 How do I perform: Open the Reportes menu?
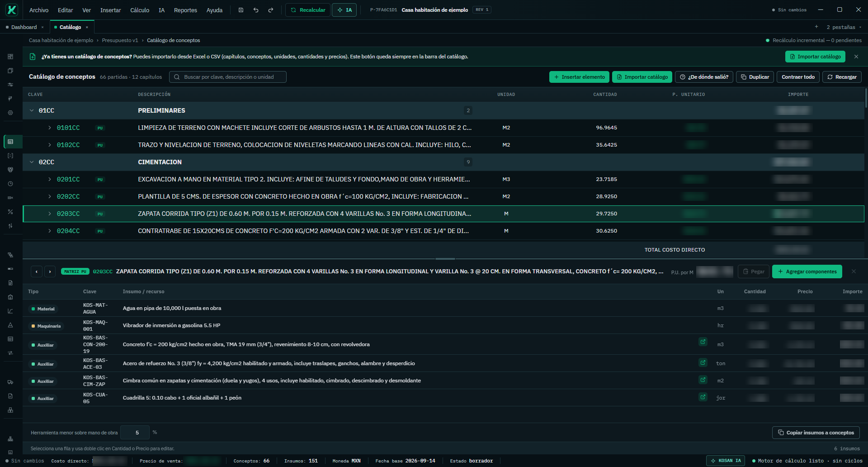click(185, 10)
